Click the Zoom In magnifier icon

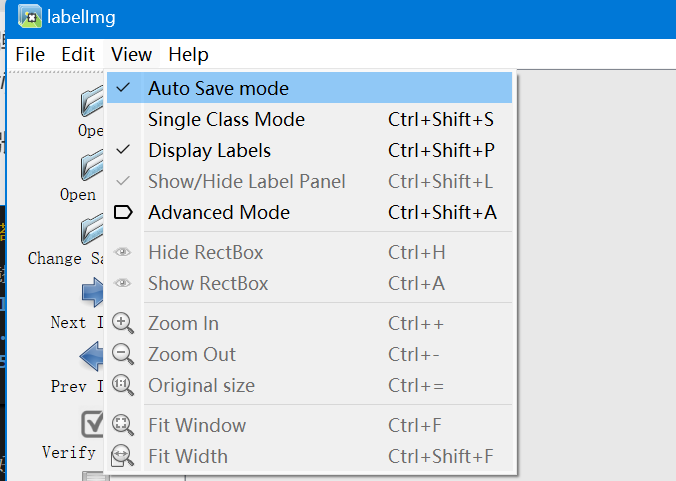pos(123,323)
